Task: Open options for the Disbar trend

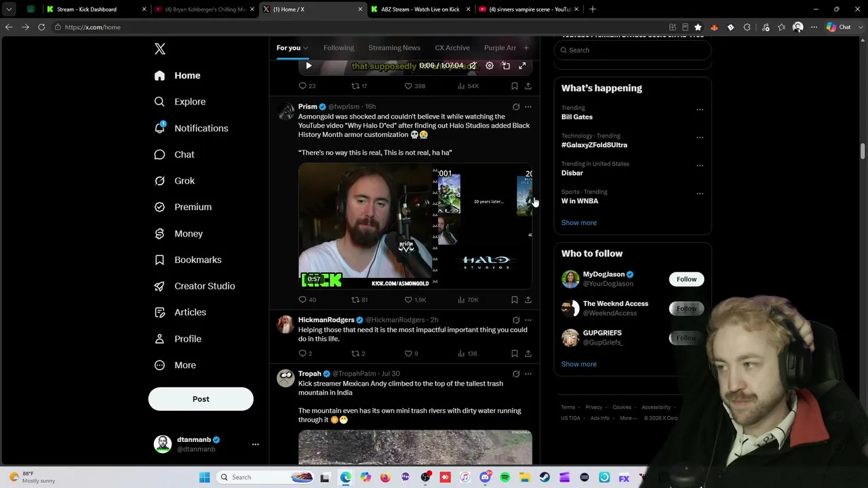Action: [700, 165]
